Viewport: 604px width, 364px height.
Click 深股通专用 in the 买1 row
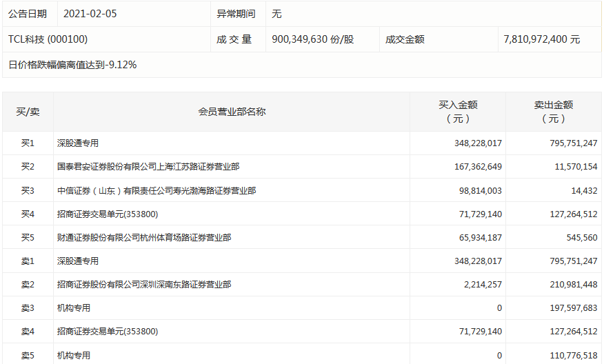78,143
